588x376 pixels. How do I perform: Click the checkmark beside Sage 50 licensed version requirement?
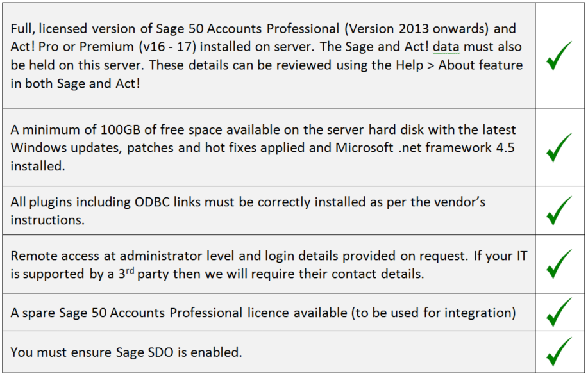coord(559,56)
